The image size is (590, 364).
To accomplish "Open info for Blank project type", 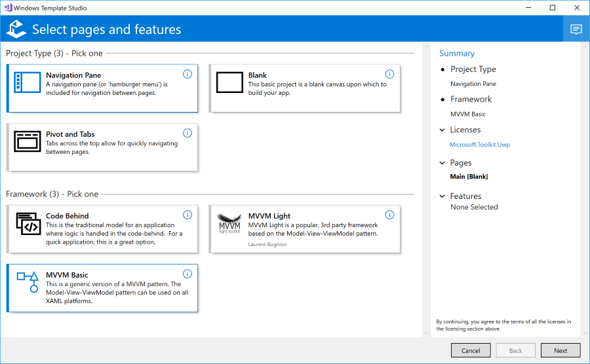I will [x=390, y=74].
